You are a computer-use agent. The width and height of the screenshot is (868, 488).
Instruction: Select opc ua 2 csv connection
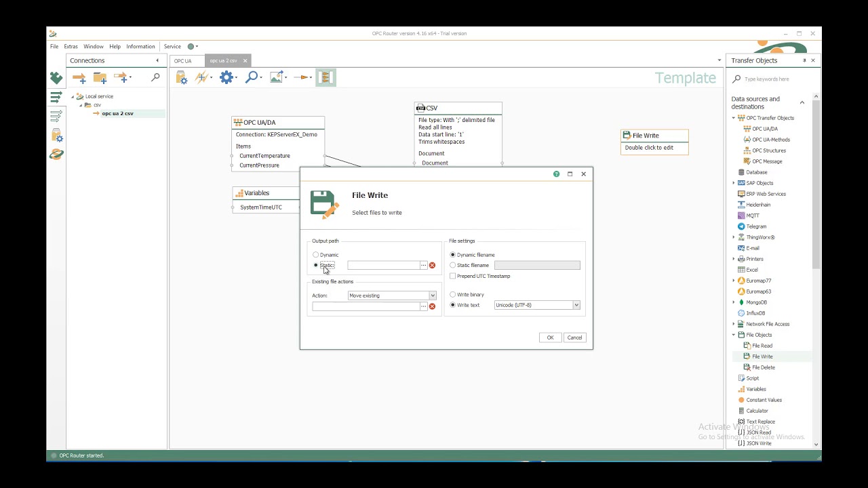tap(117, 113)
